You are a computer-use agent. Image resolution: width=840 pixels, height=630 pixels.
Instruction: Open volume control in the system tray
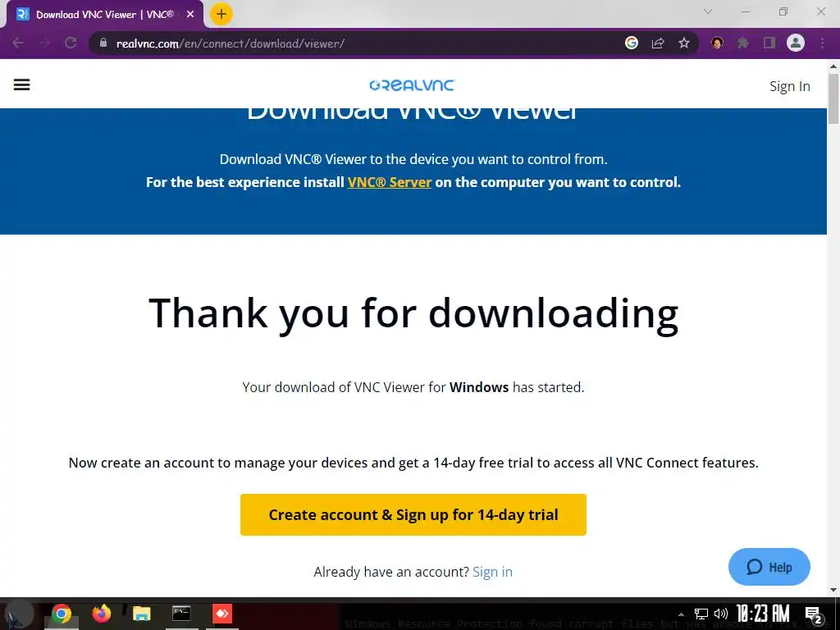tap(720, 614)
